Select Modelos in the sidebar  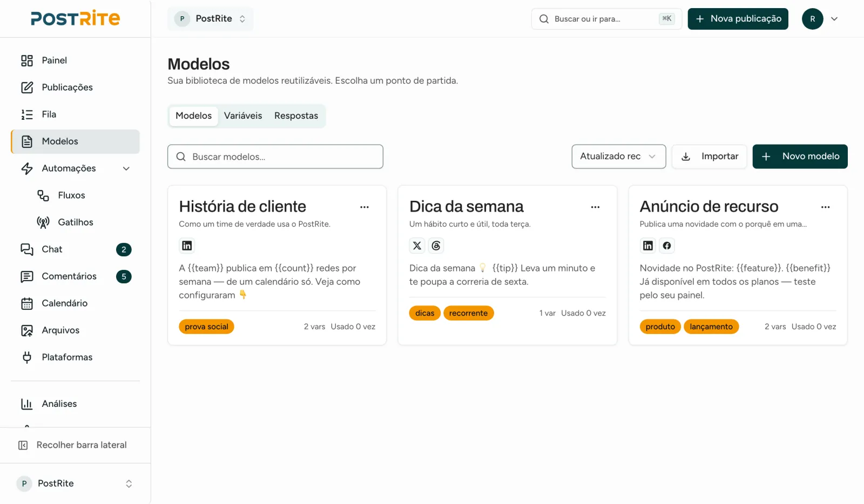click(75, 141)
